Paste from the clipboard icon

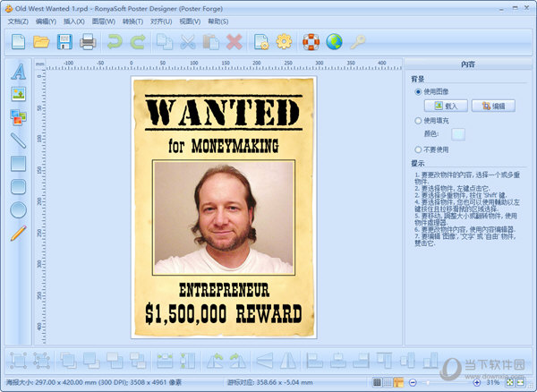(211, 42)
